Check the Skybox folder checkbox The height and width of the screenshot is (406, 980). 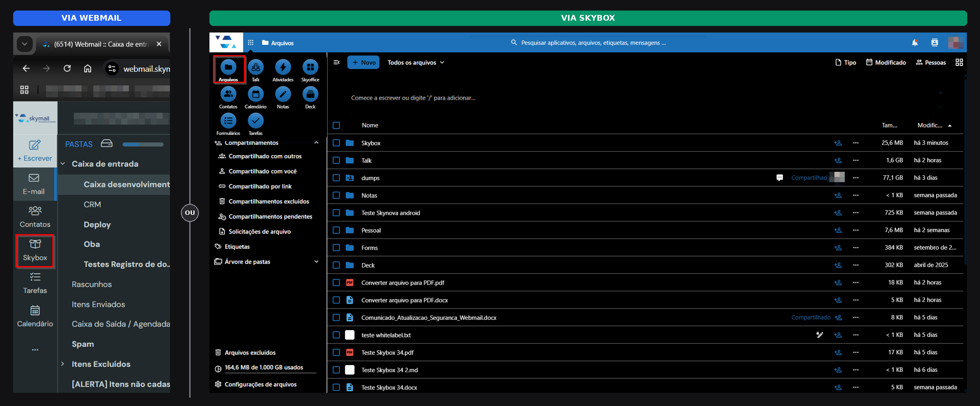point(336,143)
